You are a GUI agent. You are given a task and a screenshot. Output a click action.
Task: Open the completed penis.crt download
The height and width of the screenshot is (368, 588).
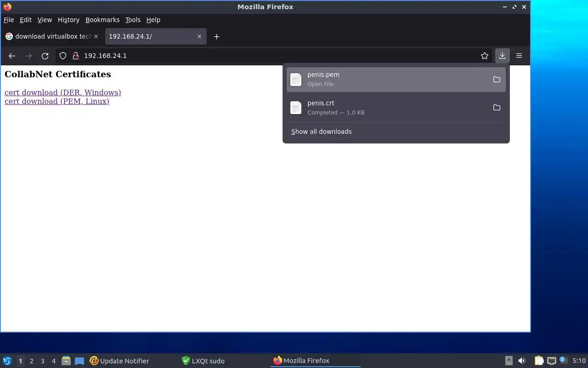coord(396,108)
